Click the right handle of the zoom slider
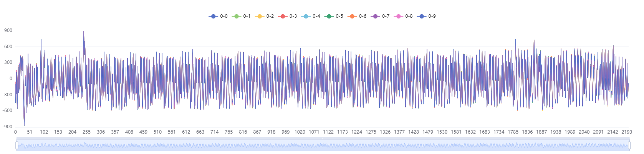The image size is (644, 154). pos(629,145)
